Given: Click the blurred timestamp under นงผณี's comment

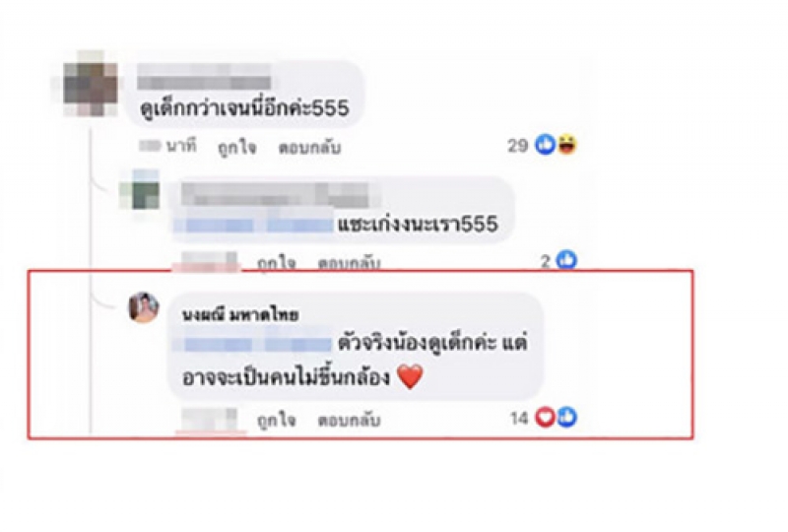Looking at the screenshot, I should point(210,420).
